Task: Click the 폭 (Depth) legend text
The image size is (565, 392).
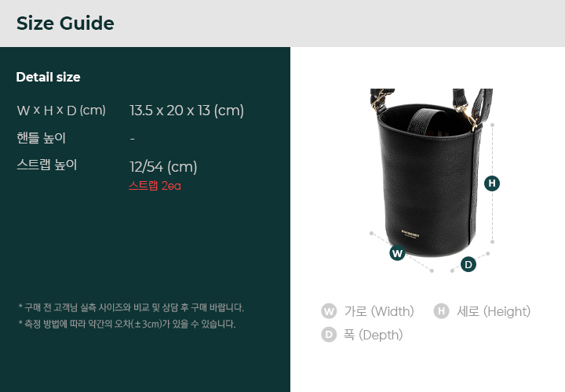Action: pos(373,335)
